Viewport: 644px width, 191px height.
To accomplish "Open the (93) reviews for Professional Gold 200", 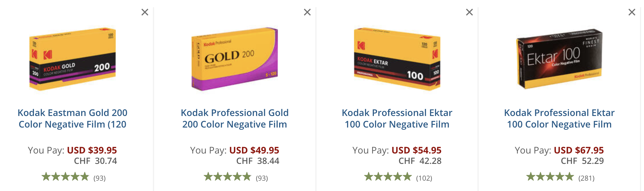I will [x=262, y=178].
